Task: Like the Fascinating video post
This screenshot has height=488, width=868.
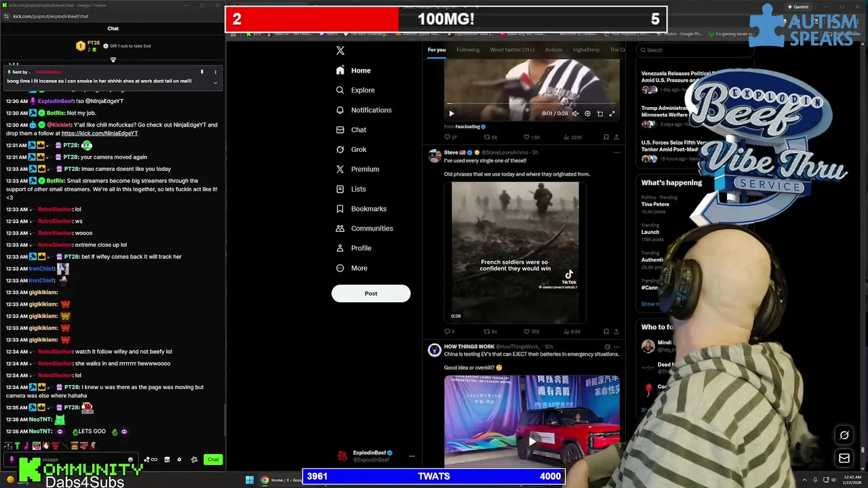Action: (x=531, y=138)
